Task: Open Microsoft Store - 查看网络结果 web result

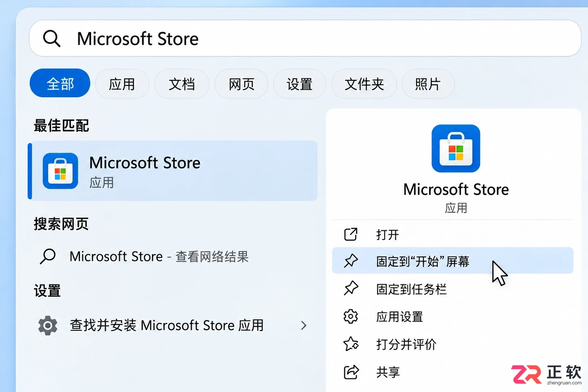Action: point(173,256)
